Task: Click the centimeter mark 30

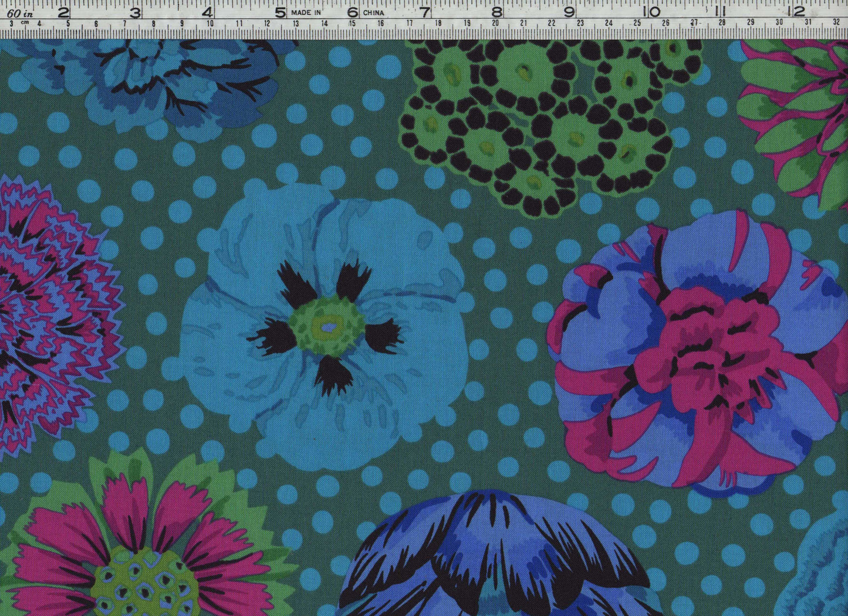Action: (x=779, y=23)
